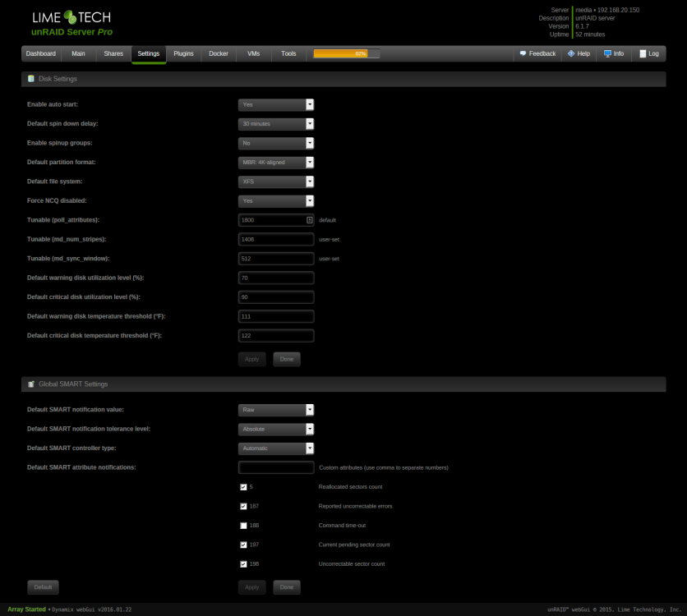Open Default file system dropdown
This screenshot has width=687, height=616.
(x=276, y=182)
